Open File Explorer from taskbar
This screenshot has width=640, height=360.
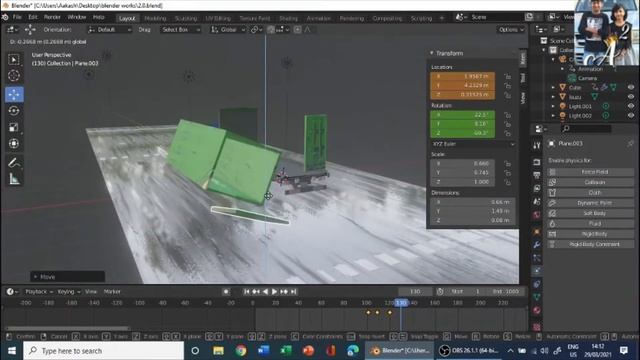218,351
